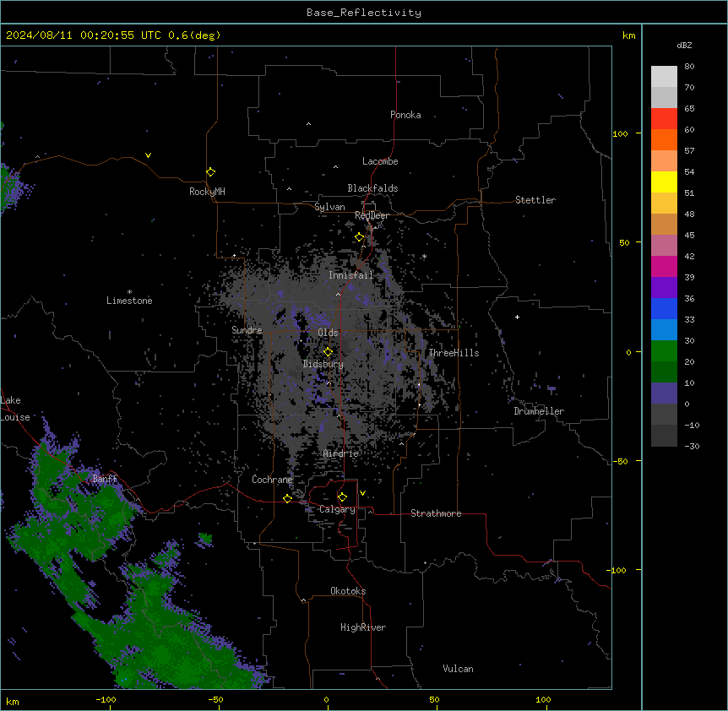Click the HighRiver town label
This screenshot has height=711, width=728.
(x=362, y=627)
